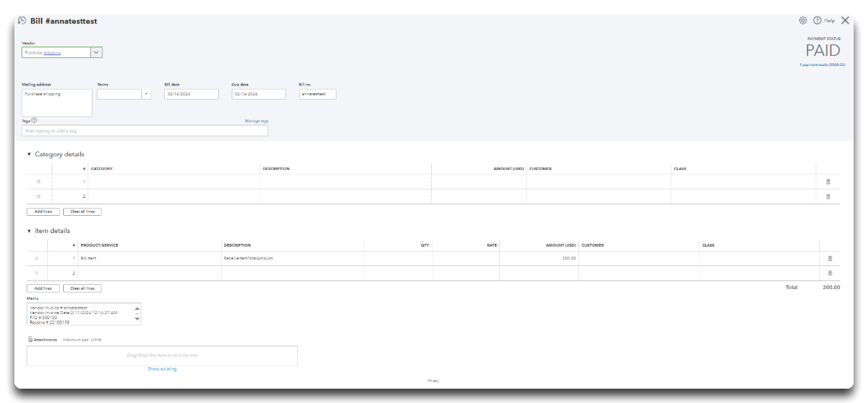The image size is (868, 403).
Task: Click the Bill no. field
Action: (318, 94)
